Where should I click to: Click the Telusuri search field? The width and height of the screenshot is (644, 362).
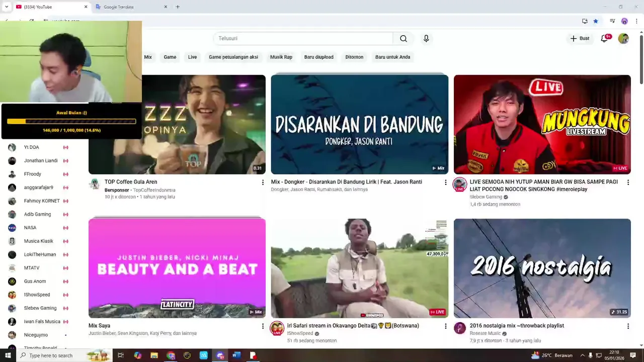click(303, 39)
